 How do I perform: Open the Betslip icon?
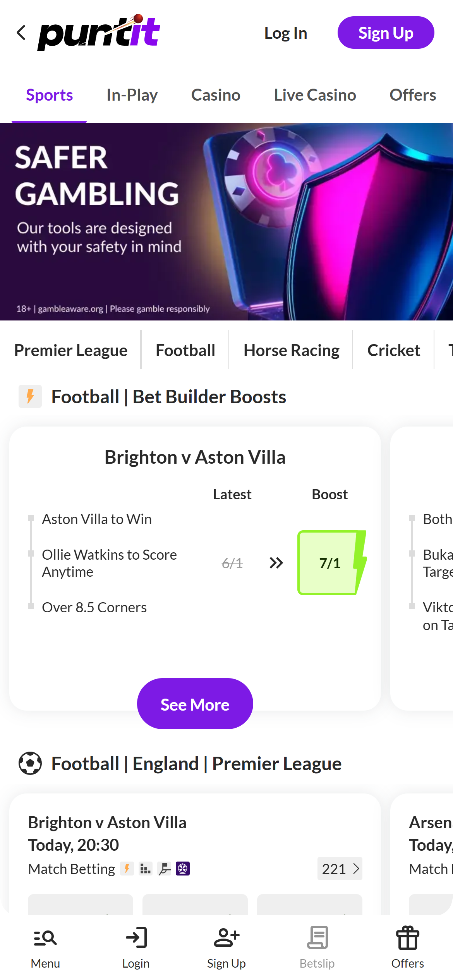pyautogui.click(x=317, y=938)
